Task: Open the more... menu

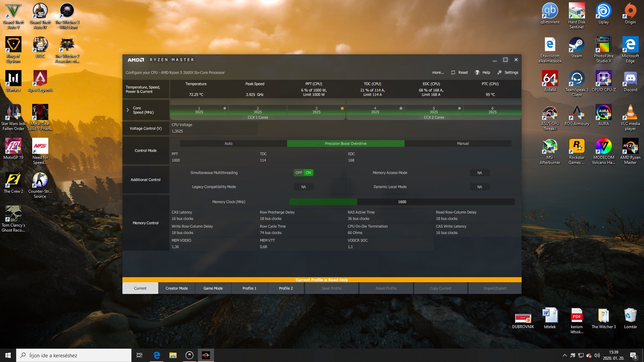Action: pos(438,72)
